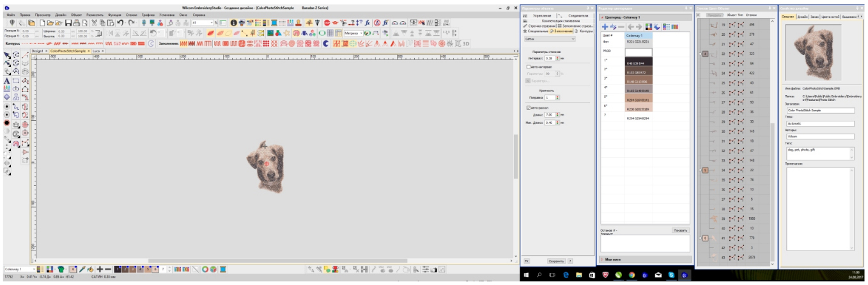Select the arrow Select Object tool
This screenshot has width=868, height=285.
point(6,56)
